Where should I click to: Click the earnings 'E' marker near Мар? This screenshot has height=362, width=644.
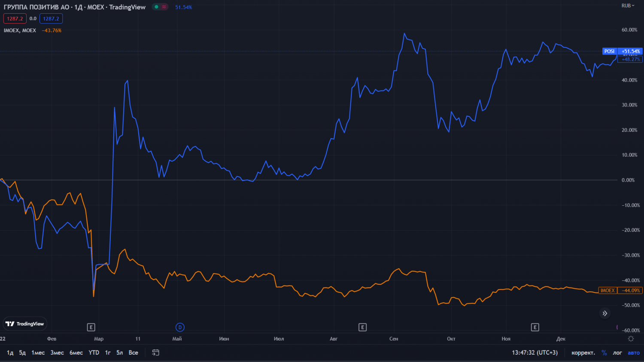(91, 327)
